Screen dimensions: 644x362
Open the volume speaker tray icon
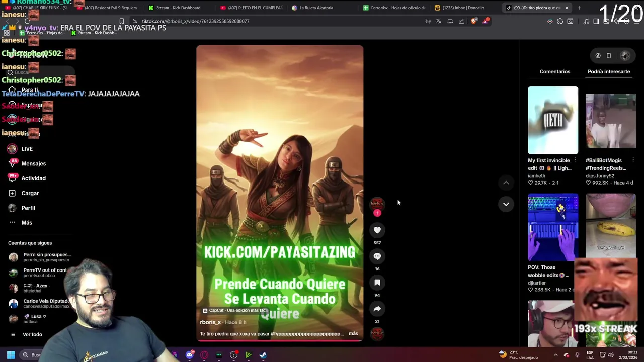pyautogui.click(x=611, y=355)
